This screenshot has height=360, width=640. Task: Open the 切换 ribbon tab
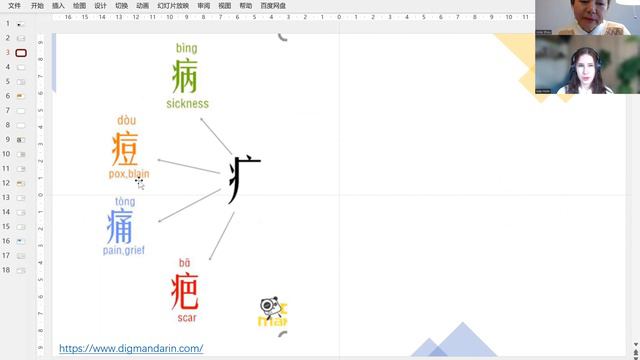121,6
